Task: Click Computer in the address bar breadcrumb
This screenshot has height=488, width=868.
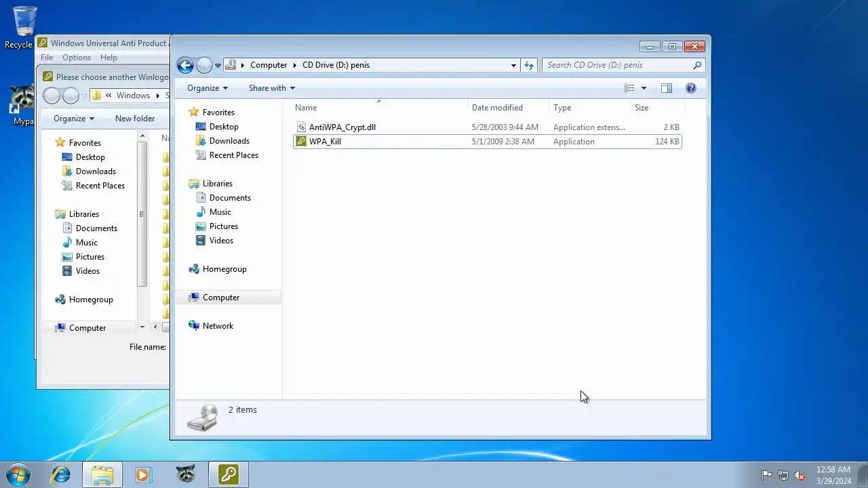Action: [269, 65]
